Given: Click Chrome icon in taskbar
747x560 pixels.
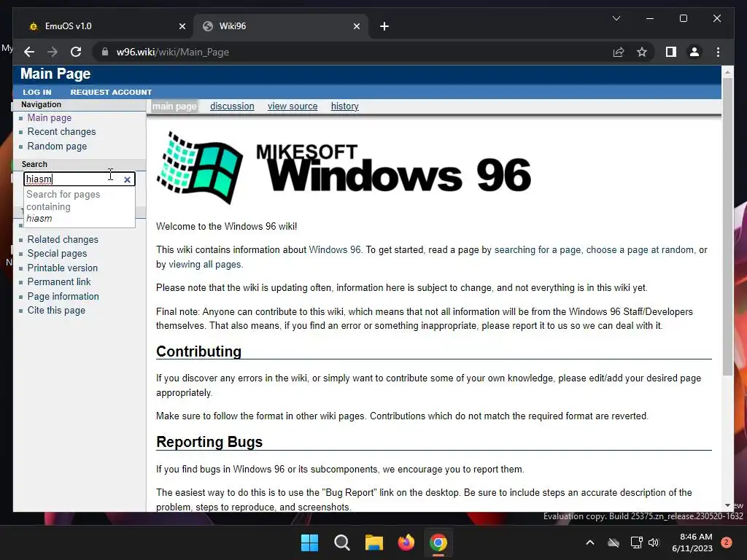Looking at the screenshot, I should point(438,542).
